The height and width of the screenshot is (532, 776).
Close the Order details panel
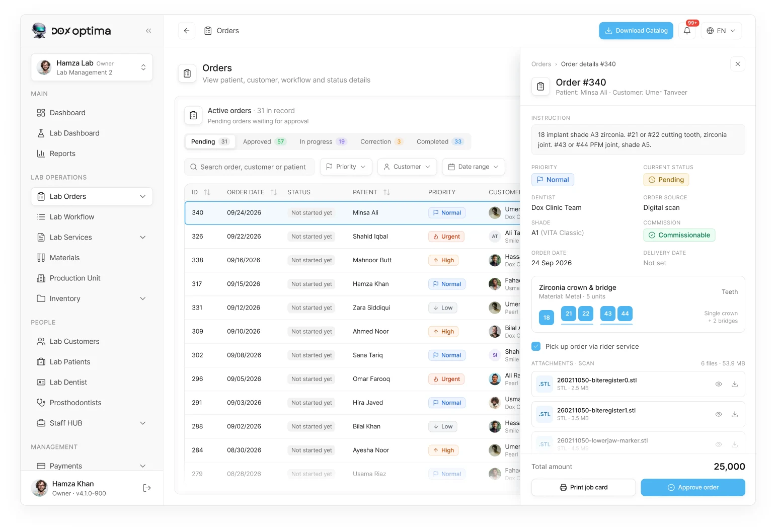tap(738, 64)
